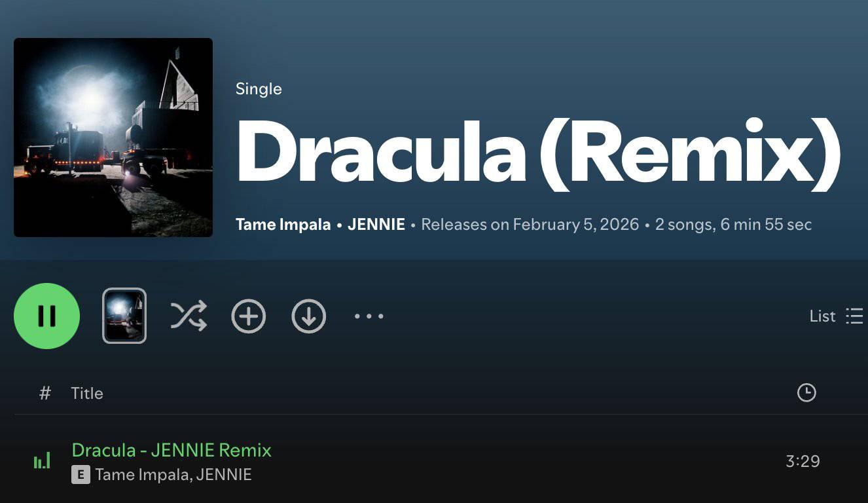Open the three-dot more options menu
868x503 pixels.
click(369, 316)
